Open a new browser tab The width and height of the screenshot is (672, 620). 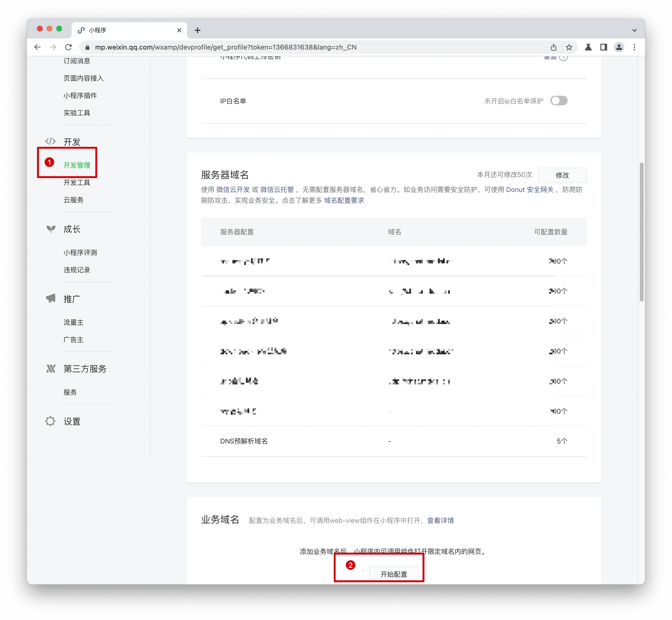198,31
